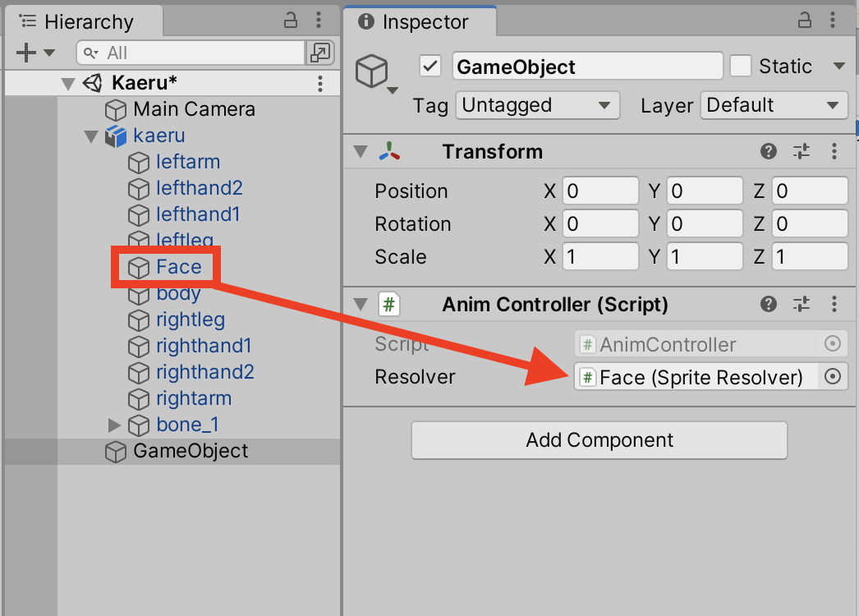Click the Position X input field
The image size is (859, 616).
coord(600,191)
